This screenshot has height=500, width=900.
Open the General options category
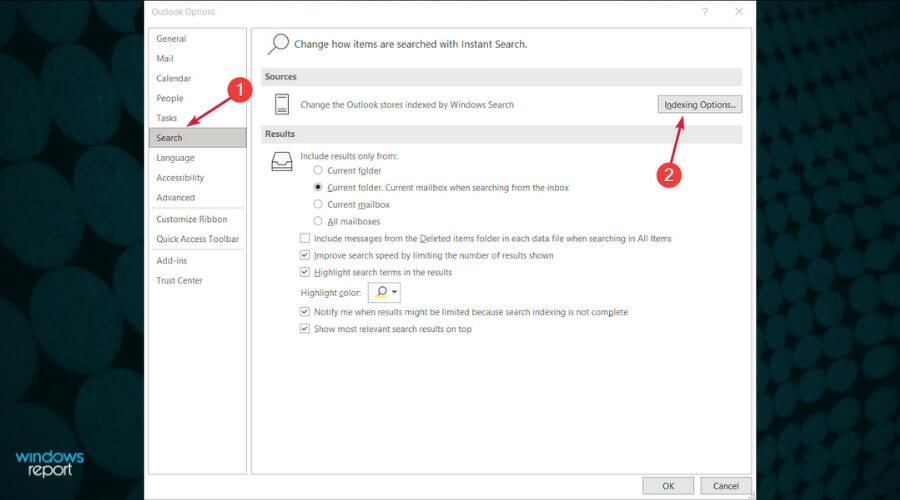point(197,38)
